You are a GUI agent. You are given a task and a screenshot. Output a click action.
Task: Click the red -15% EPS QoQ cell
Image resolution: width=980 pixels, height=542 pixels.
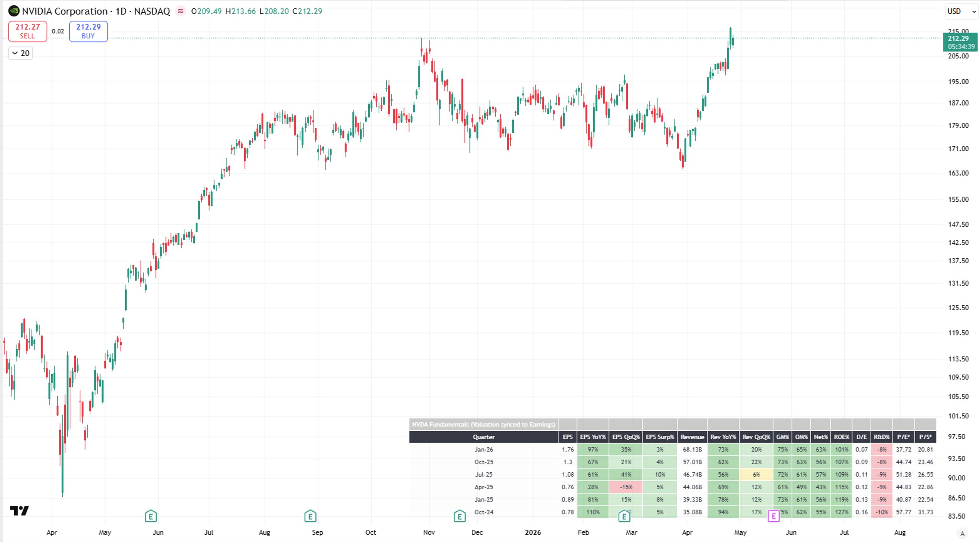(626, 487)
